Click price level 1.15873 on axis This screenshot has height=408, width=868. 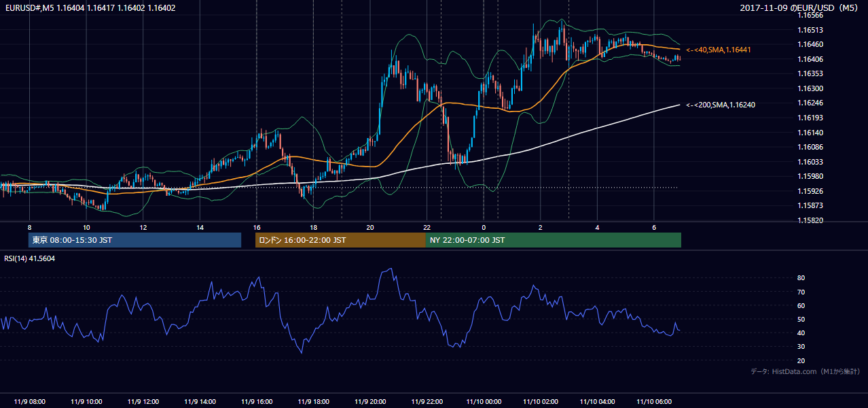click(x=810, y=205)
